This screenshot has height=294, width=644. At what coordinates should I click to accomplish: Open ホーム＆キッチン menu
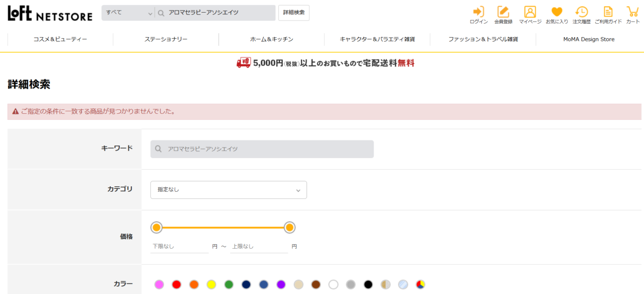tap(272, 39)
